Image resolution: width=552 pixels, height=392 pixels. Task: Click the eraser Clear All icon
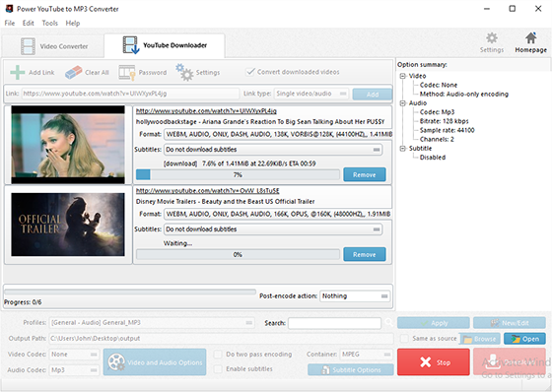pyautogui.click(x=74, y=73)
